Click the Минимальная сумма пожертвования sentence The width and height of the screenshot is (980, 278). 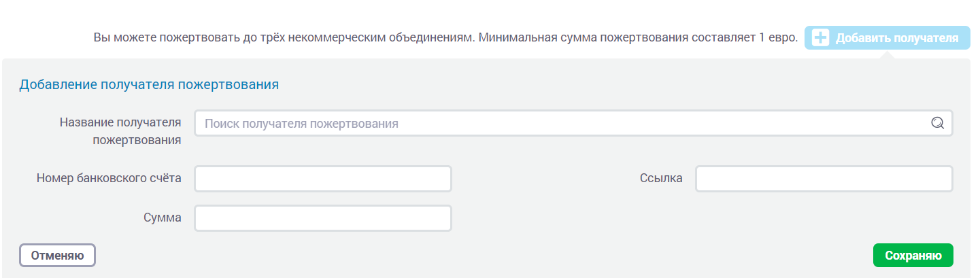[x=637, y=38]
